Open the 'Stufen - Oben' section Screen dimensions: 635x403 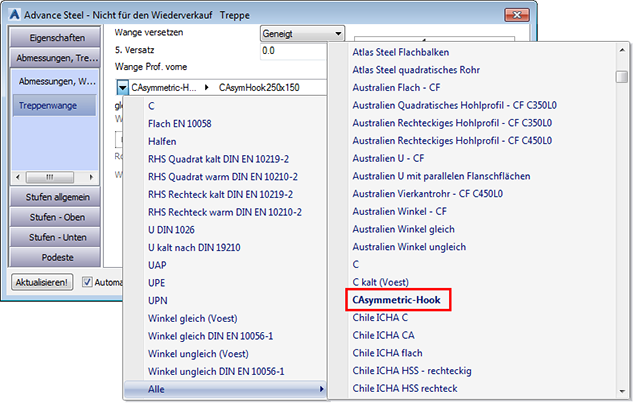click(55, 217)
